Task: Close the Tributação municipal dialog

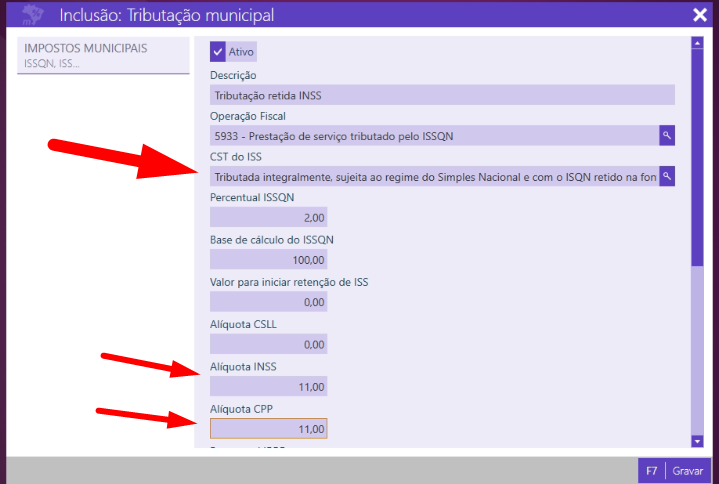Action: [x=699, y=15]
